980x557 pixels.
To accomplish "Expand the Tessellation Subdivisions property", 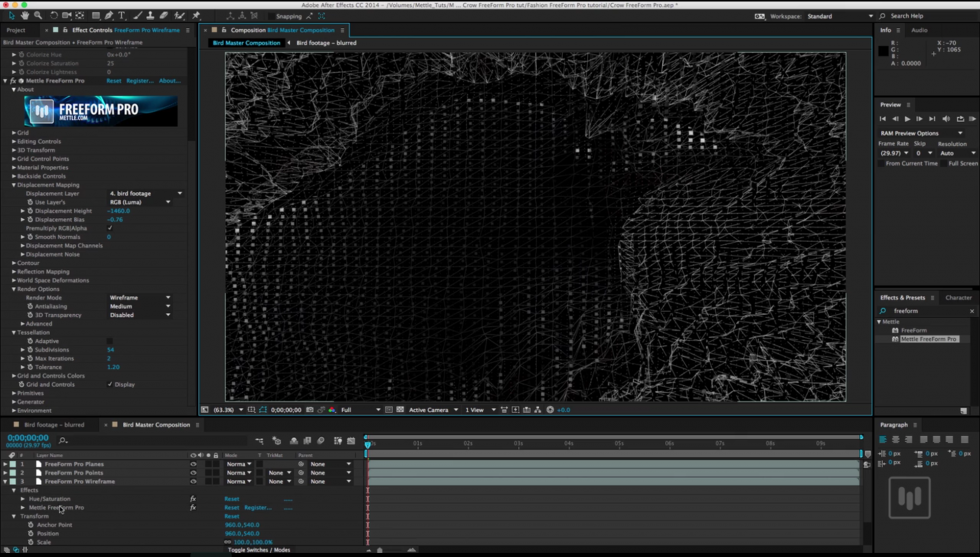I will (x=23, y=350).
